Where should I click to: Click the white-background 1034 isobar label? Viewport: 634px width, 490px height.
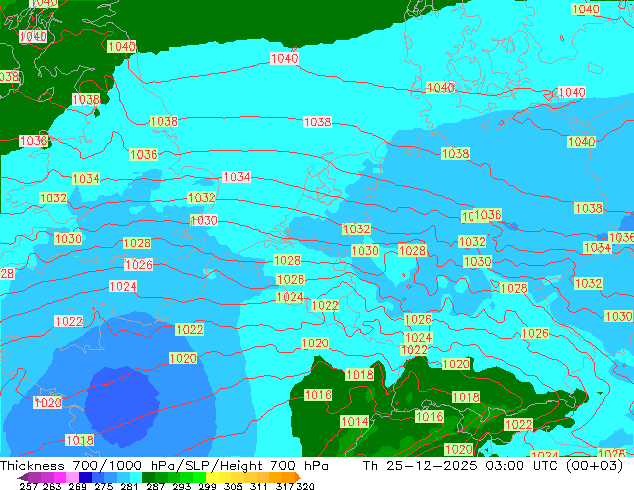[237, 177]
